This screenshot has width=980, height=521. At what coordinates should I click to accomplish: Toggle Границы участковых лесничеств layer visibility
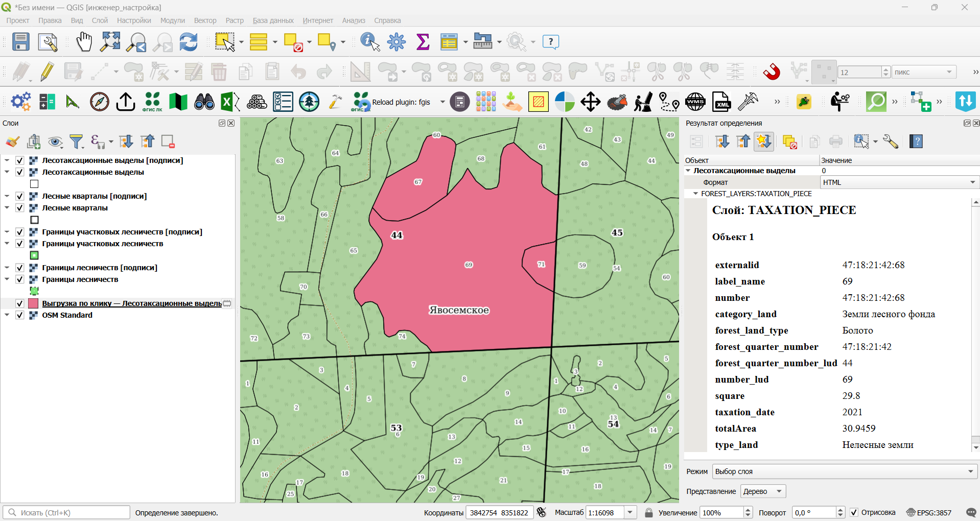pyautogui.click(x=20, y=244)
